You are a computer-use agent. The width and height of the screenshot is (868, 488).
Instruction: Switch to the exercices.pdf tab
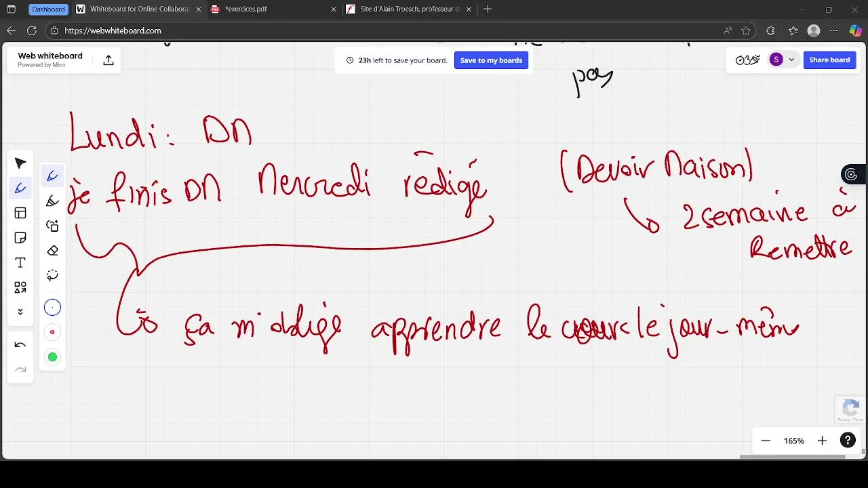coord(272,9)
